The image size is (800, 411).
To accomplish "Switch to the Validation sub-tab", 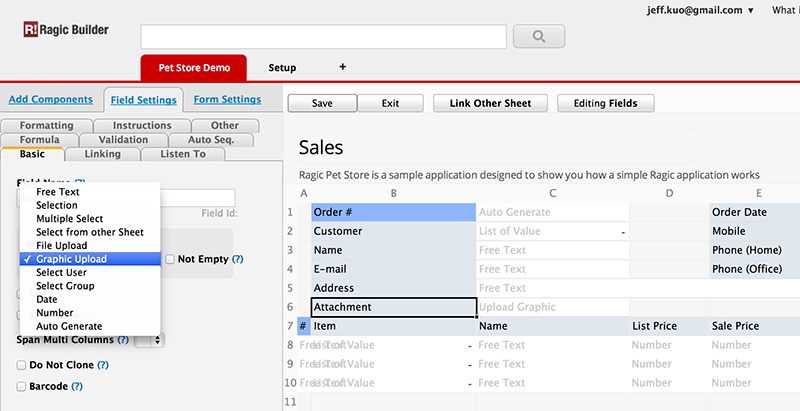I will coord(123,140).
